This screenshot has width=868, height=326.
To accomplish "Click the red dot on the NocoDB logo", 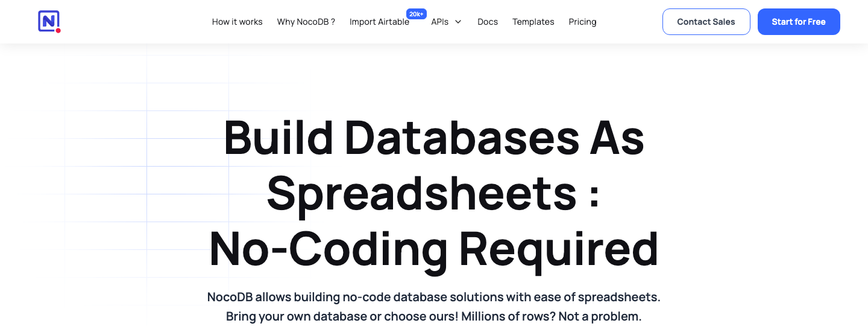I will [58, 30].
